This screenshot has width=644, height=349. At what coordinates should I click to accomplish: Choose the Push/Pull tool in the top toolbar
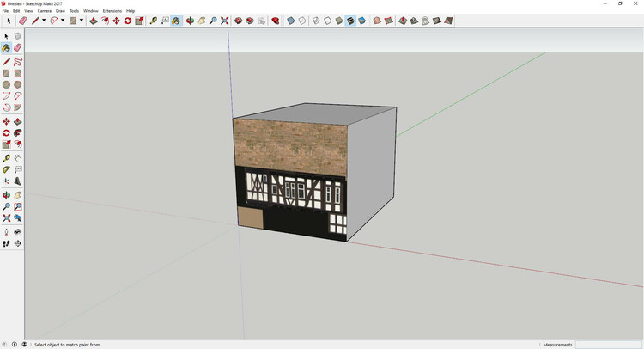[x=94, y=21]
